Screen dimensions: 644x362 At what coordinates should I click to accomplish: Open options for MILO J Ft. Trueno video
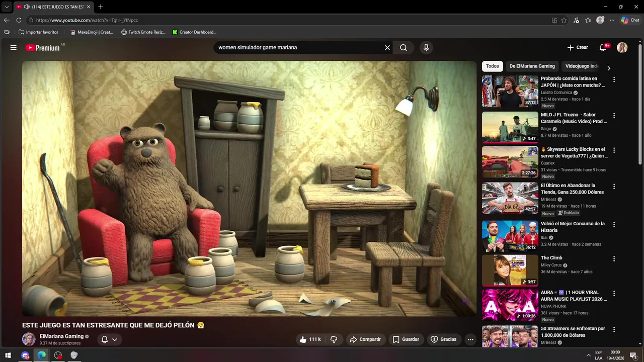[614, 116]
